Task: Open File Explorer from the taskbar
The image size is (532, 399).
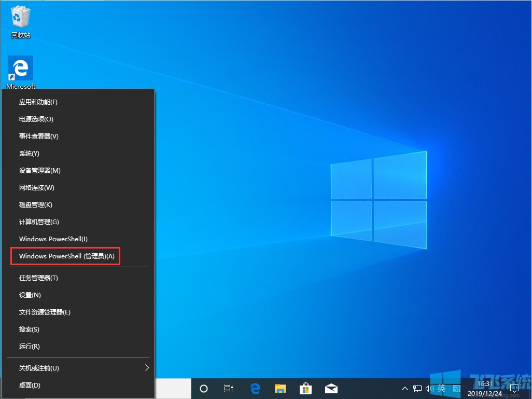Action: point(280,388)
